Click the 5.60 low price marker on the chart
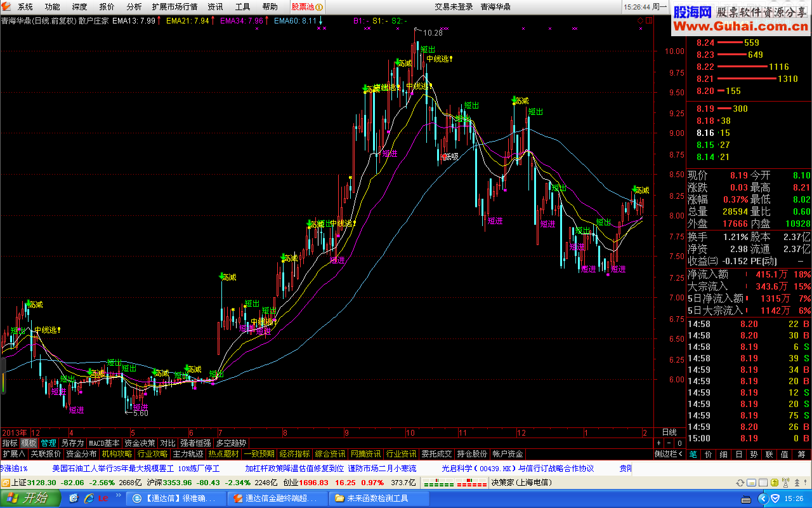Screen dimensions: 812x508 tap(140, 413)
